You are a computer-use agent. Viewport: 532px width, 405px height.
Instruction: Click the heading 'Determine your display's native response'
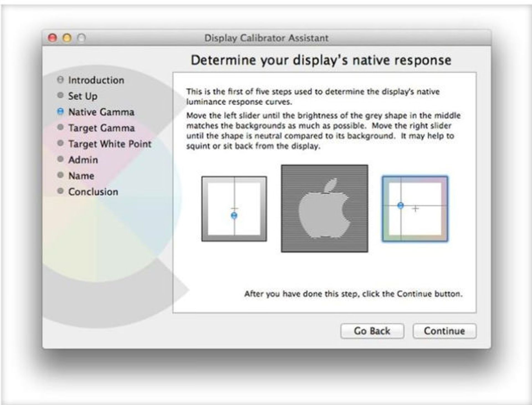[321, 60]
